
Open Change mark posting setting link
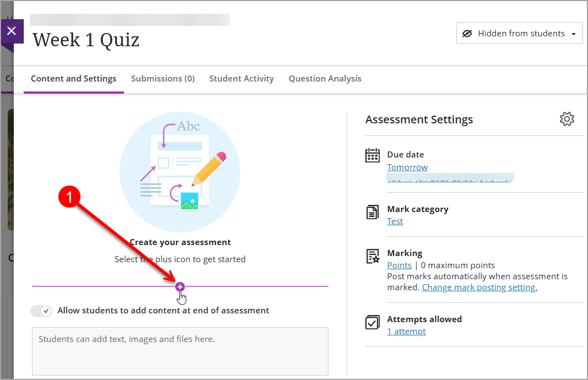(x=479, y=287)
